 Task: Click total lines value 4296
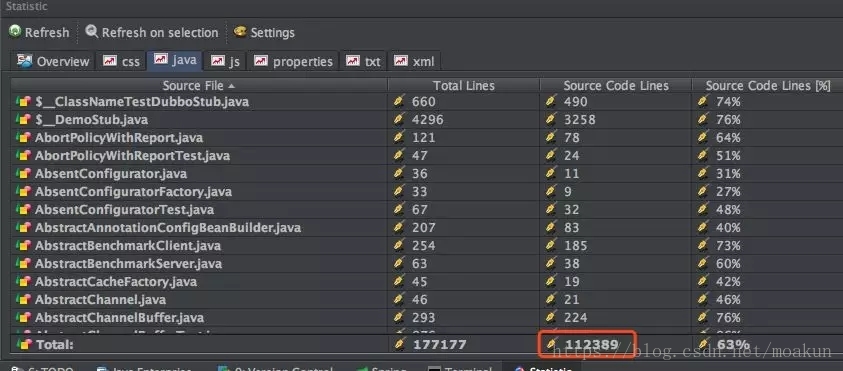coord(427,119)
